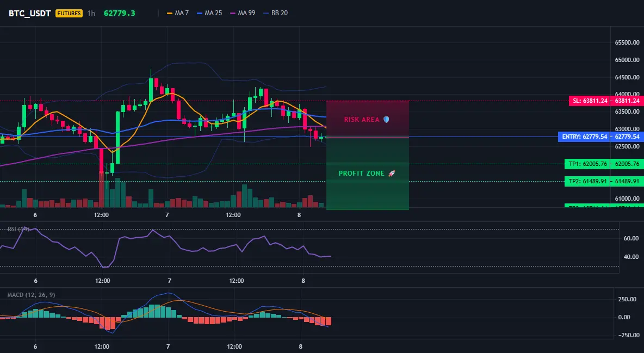Toggle the MA 99 legend entry
This screenshot has height=353, width=644.
243,13
